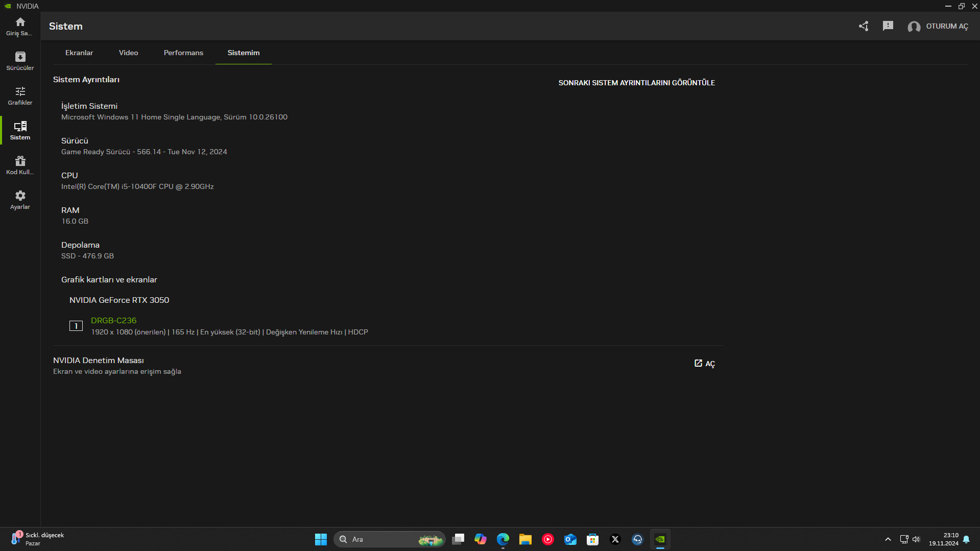Viewport: 980px width, 551px height.
Task: Open the Windows Start menu
Action: [321, 539]
